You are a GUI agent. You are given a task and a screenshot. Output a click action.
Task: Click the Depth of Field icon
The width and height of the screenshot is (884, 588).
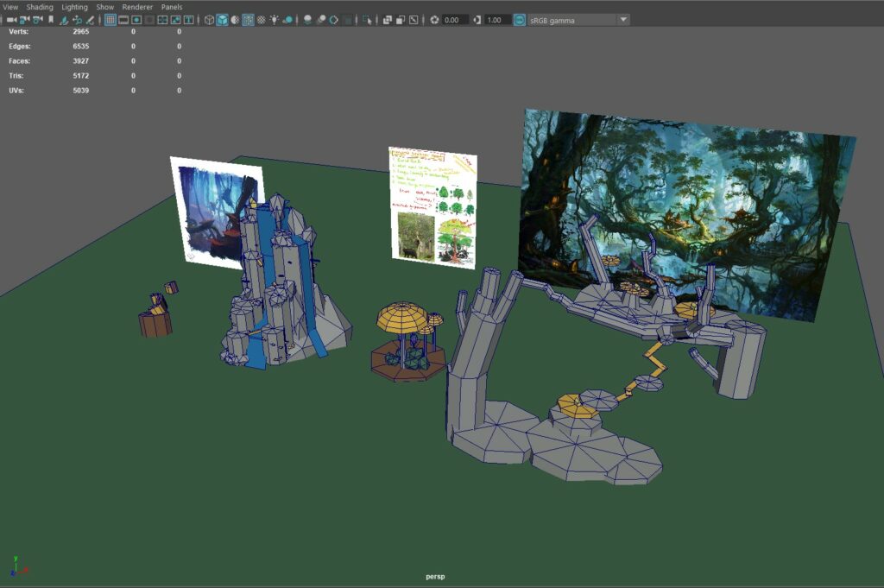(x=347, y=20)
